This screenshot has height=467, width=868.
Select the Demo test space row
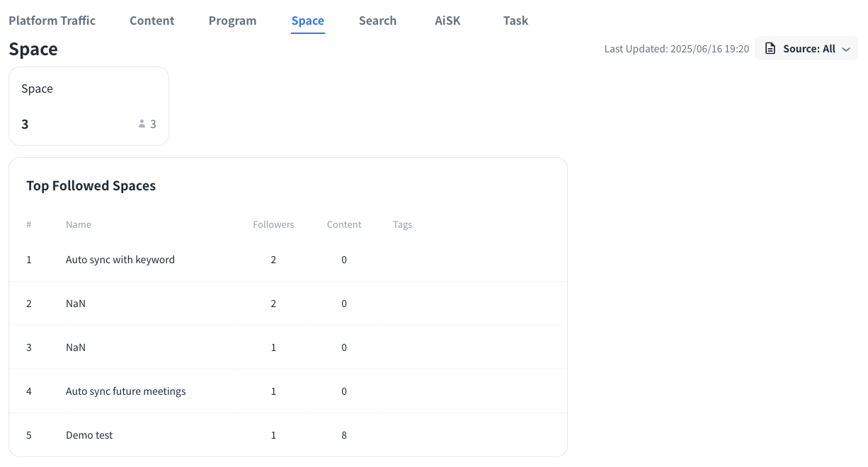pyautogui.click(x=89, y=435)
